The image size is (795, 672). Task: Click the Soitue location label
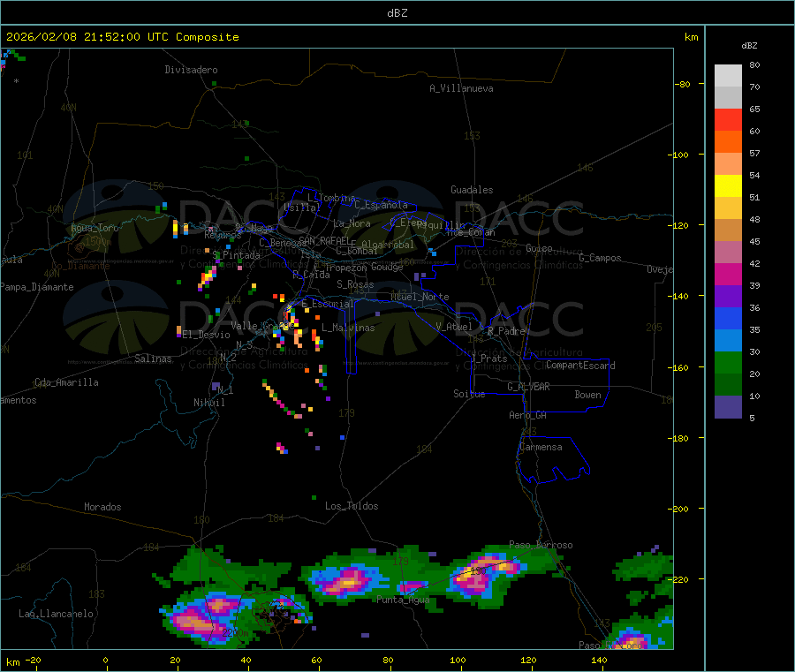coord(469,394)
